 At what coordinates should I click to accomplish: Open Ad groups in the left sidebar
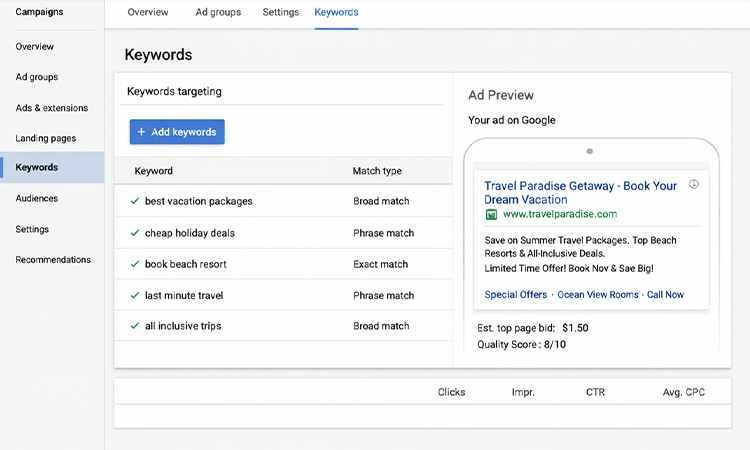[37, 77]
